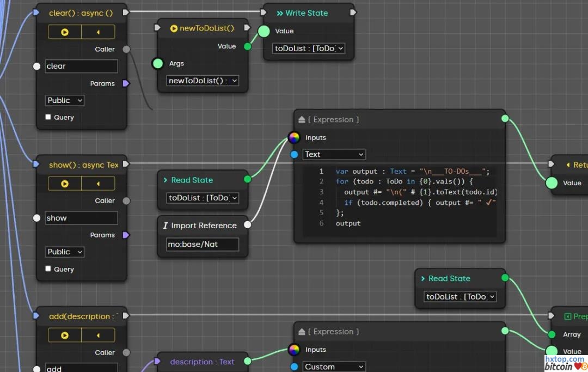The height and width of the screenshot is (372, 588).
Task: Open Public visibility dropdown in clear() node
Action: point(65,100)
